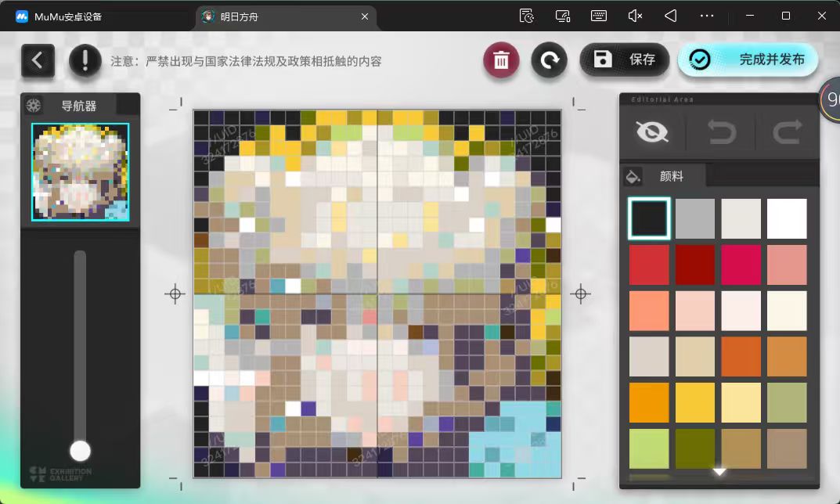840x504 pixels.
Task: Click the undo arrow in editorial area
Action: point(722,131)
